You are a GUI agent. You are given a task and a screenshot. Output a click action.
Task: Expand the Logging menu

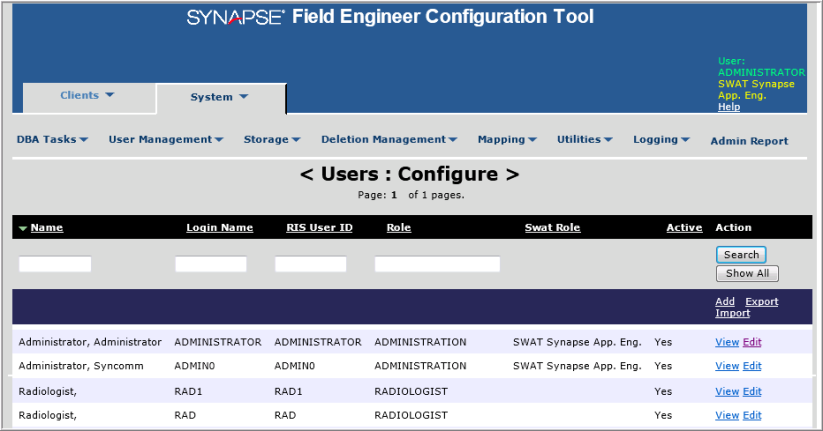pyautogui.click(x=661, y=140)
